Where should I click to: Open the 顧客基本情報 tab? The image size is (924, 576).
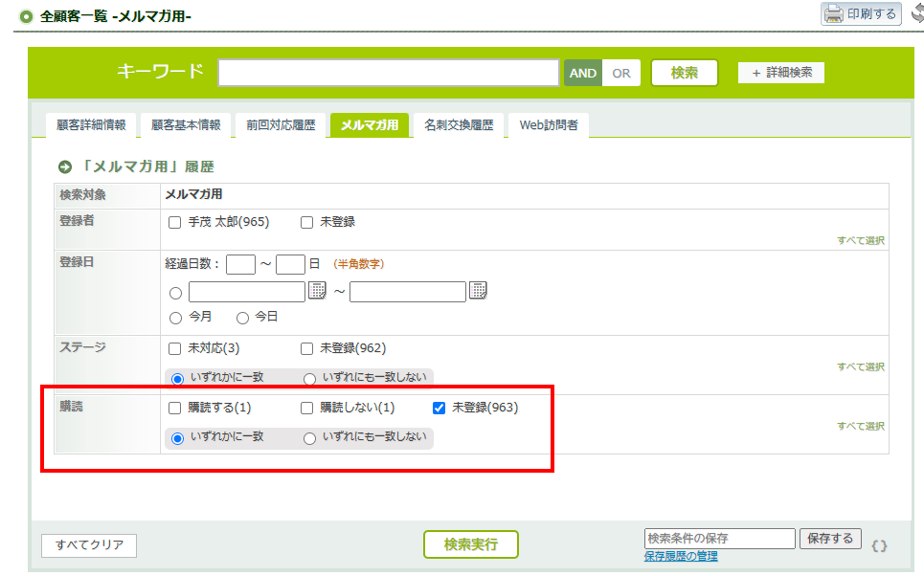(x=186, y=124)
